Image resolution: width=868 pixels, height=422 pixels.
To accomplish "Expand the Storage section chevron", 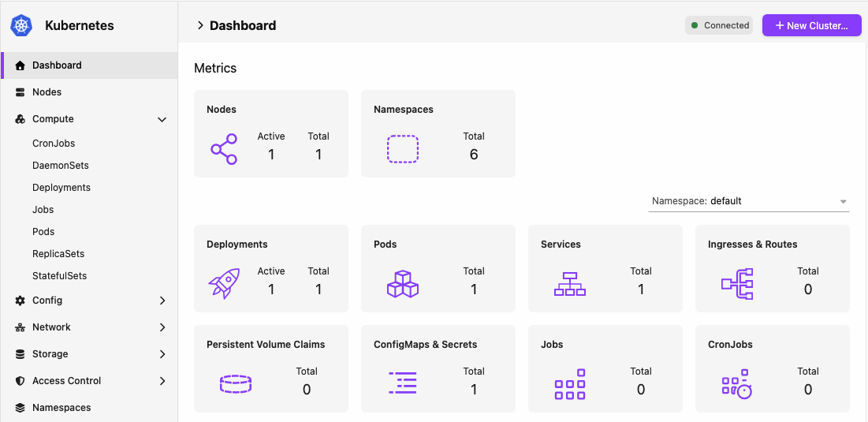I will [x=162, y=354].
